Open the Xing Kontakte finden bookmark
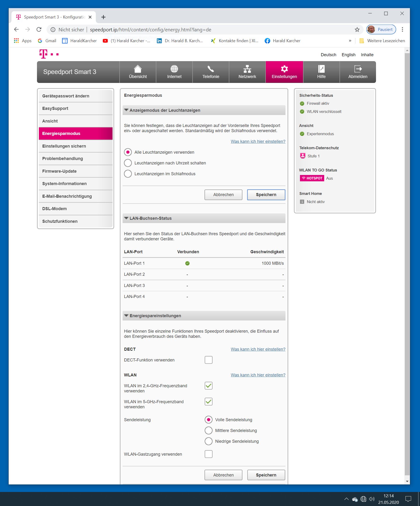This screenshot has width=420, height=506. [x=234, y=41]
